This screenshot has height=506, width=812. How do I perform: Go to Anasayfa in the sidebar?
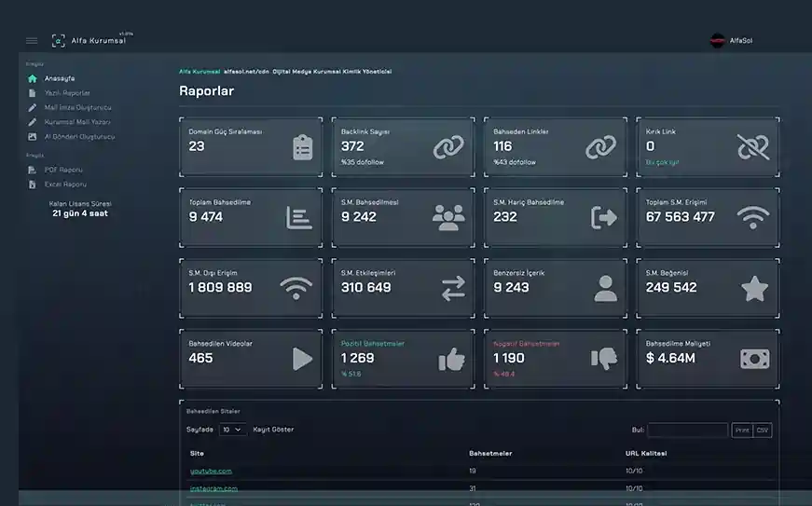pyautogui.click(x=60, y=78)
